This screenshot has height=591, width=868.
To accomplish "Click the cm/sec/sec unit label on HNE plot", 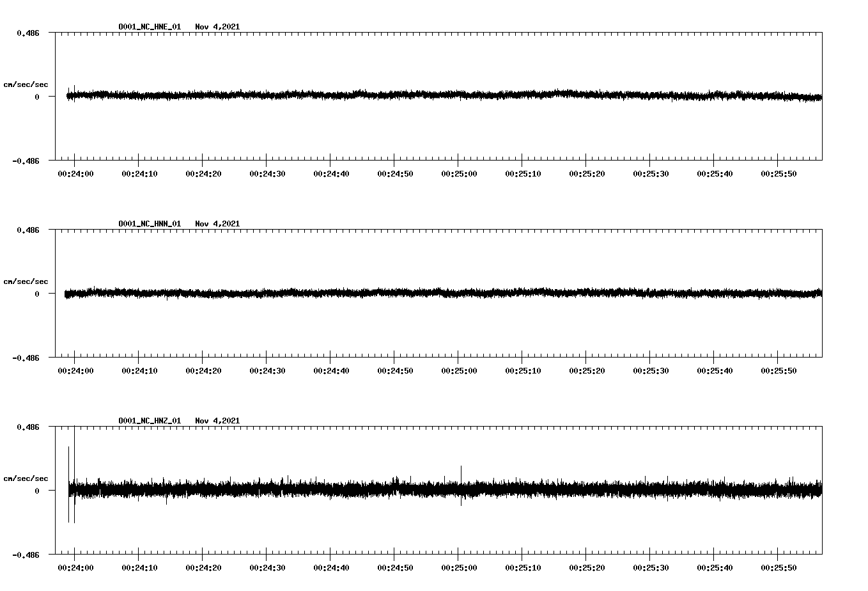I will (26, 84).
